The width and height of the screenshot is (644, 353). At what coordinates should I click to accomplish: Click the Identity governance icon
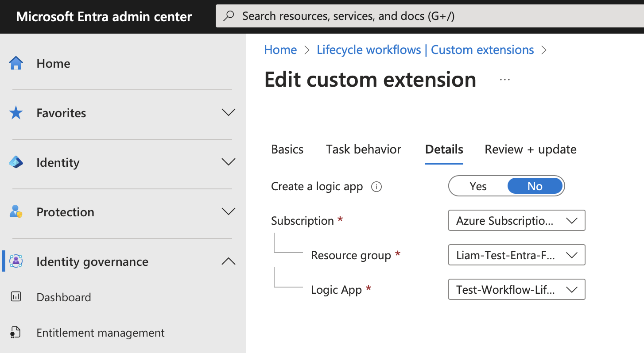16,261
